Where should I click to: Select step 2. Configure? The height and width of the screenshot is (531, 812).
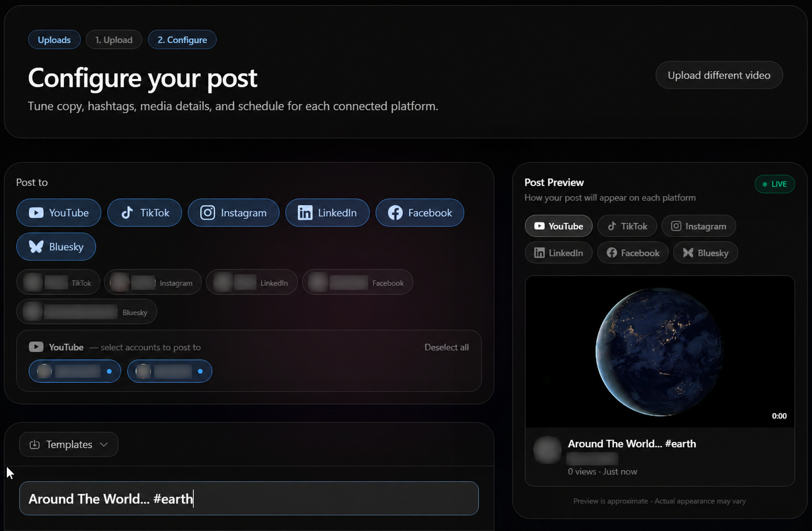[x=182, y=40]
